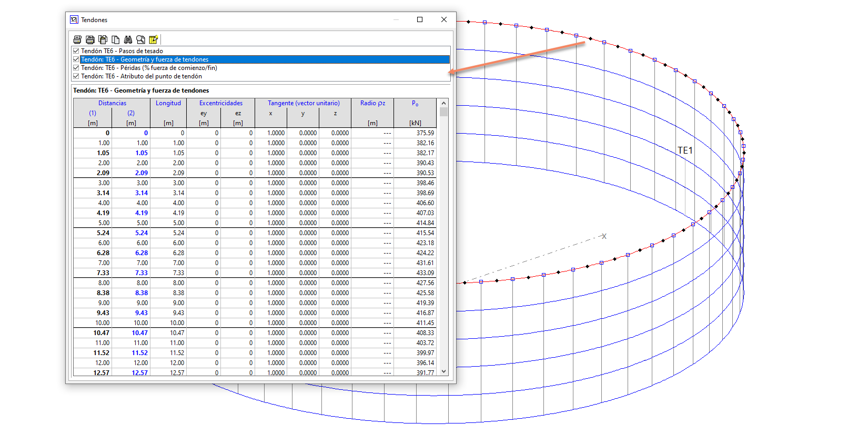Click the '(2)' sub-header under Distancias
868x444 pixels.
pos(131,113)
